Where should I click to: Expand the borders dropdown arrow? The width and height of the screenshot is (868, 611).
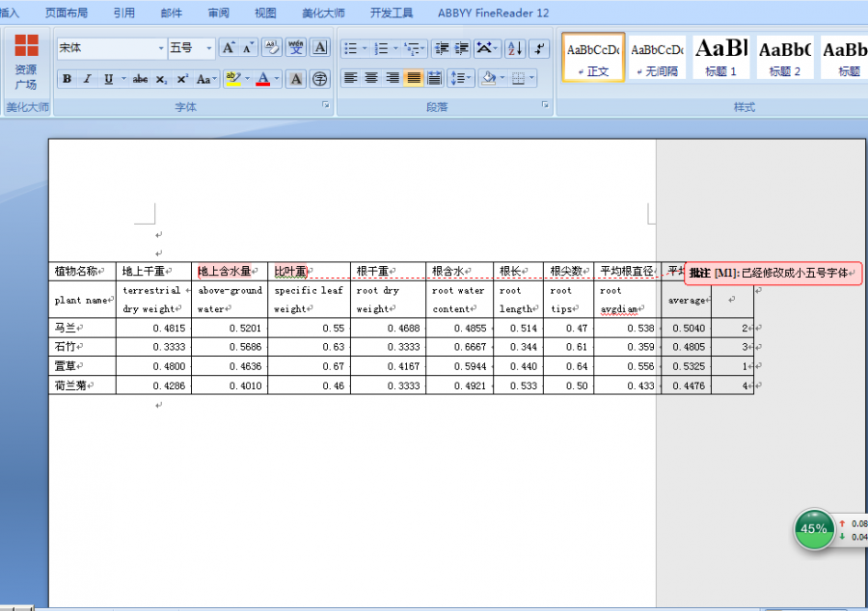[532, 78]
